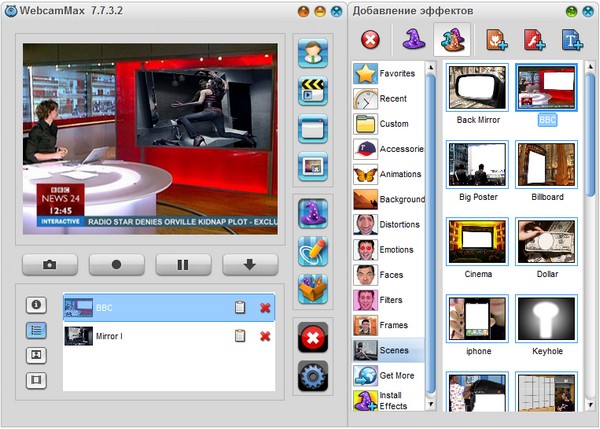Image resolution: width=600 pixels, height=429 pixels.
Task: Toggle the info view button
Action: click(x=36, y=304)
